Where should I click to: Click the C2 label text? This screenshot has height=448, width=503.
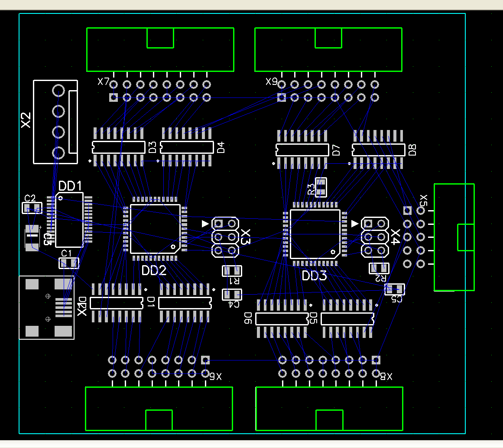click(x=30, y=198)
